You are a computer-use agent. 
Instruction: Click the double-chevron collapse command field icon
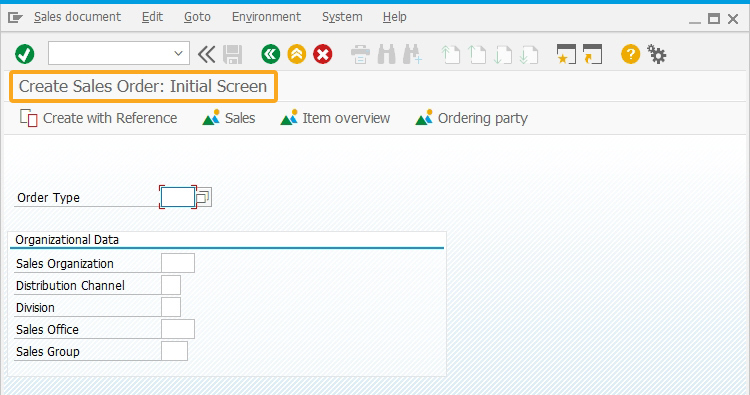[207, 54]
